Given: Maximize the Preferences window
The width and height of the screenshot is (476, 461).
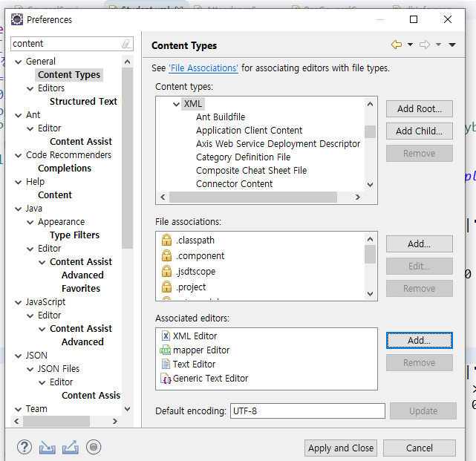Looking at the screenshot, I should tap(414, 19).
